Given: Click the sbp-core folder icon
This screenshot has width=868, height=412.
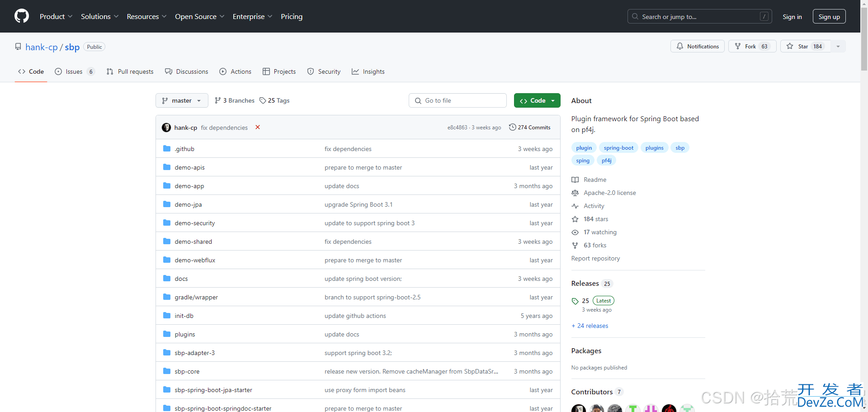Looking at the screenshot, I should 167,371.
